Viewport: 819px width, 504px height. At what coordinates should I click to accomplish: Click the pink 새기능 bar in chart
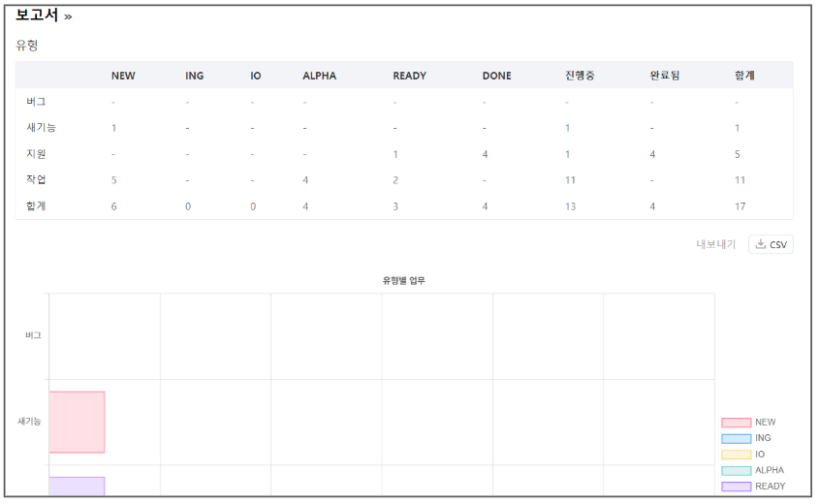click(77, 422)
